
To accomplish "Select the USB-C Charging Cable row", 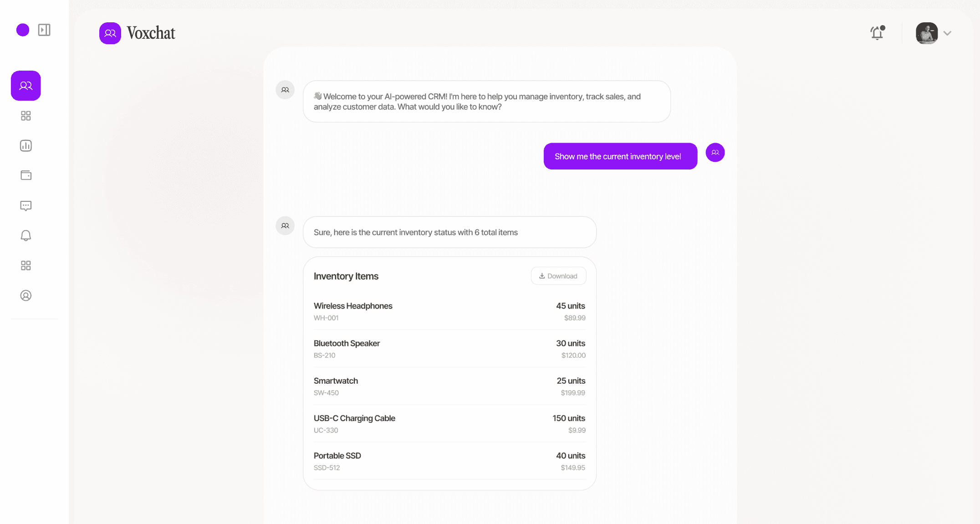I will [449, 424].
